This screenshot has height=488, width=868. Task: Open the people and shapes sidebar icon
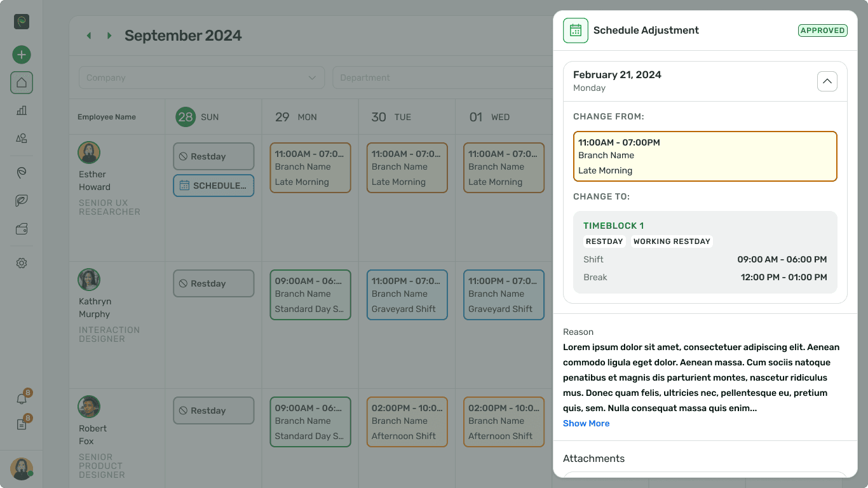pos(22,139)
